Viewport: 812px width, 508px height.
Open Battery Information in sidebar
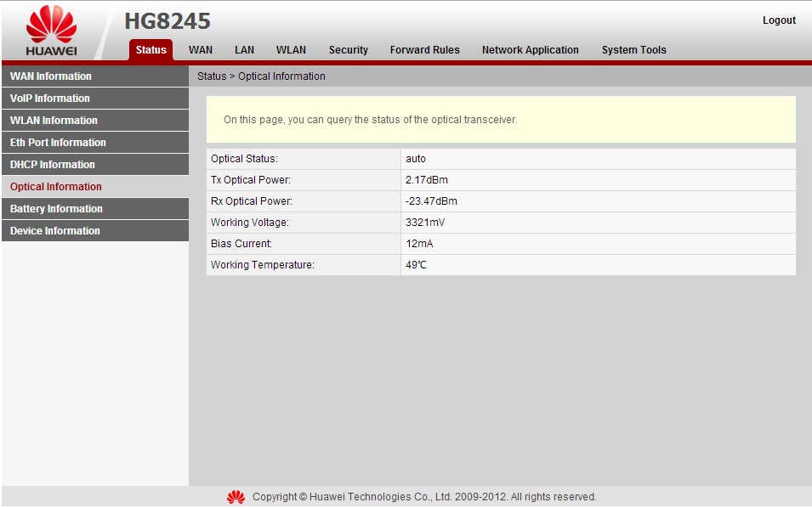click(95, 209)
